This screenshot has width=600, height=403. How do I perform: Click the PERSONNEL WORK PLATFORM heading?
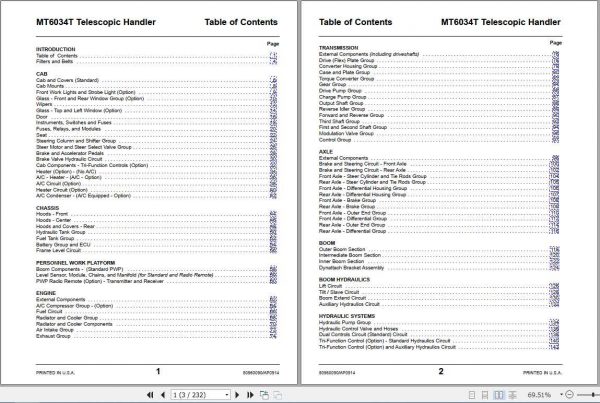[75, 263]
